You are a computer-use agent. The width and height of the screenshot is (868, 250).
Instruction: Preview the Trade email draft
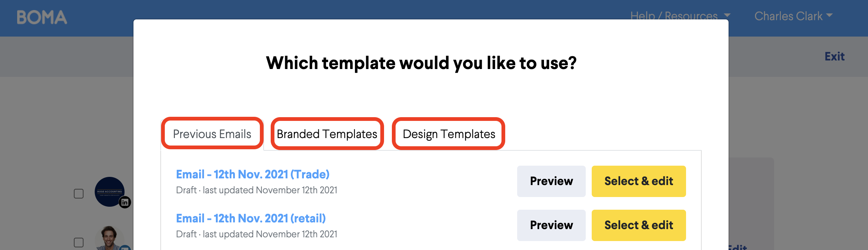click(x=551, y=181)
